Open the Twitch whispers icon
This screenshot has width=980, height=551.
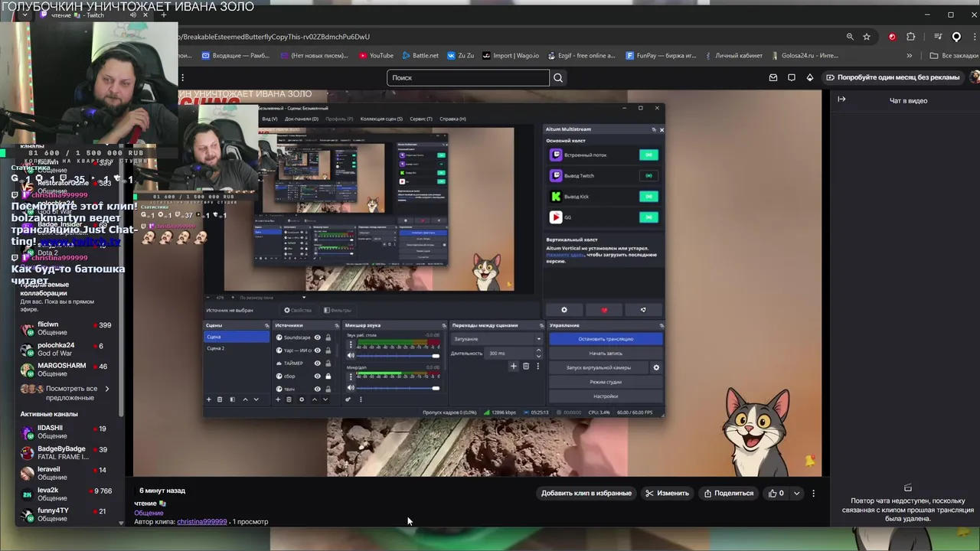tap(792, 77)
